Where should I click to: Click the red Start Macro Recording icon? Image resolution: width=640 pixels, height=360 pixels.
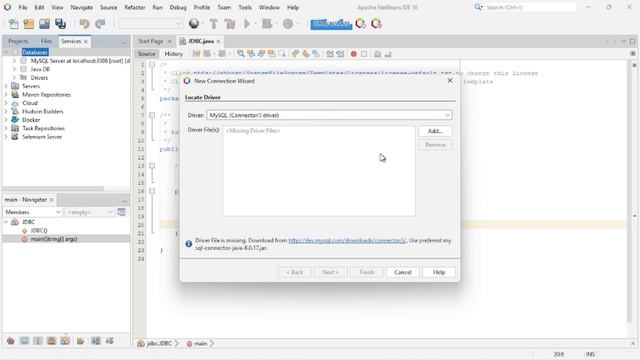[x=353, y=54]
